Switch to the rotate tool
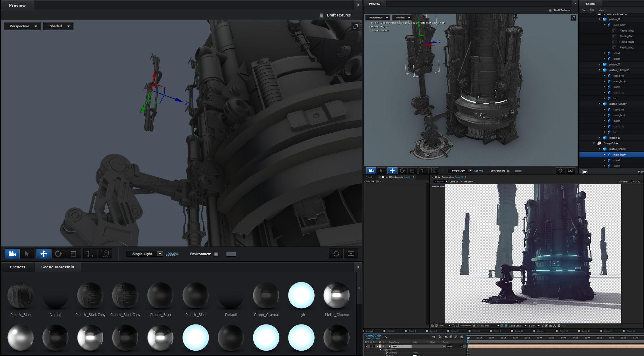 pos(59,254)
